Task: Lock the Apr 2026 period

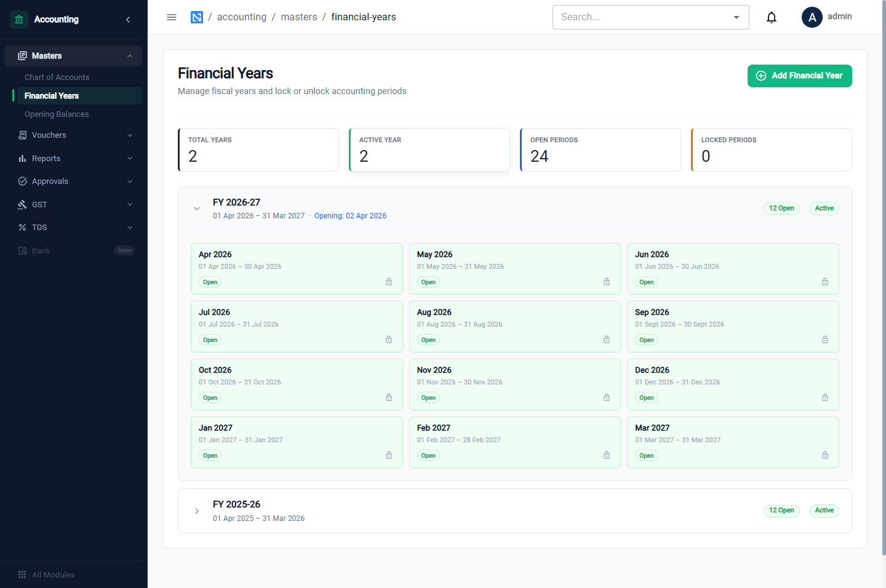Action: click(x=389, y=282)
